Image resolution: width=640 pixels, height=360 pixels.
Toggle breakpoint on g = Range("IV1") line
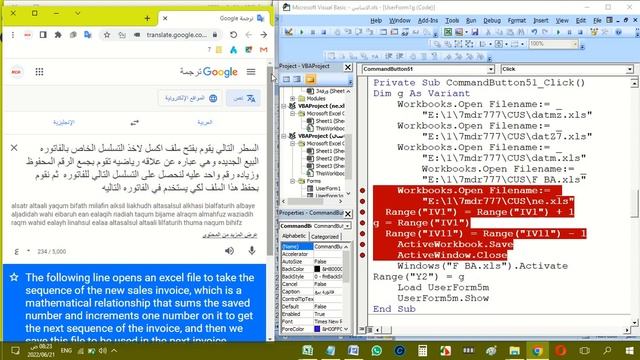(x=362, y=223)
